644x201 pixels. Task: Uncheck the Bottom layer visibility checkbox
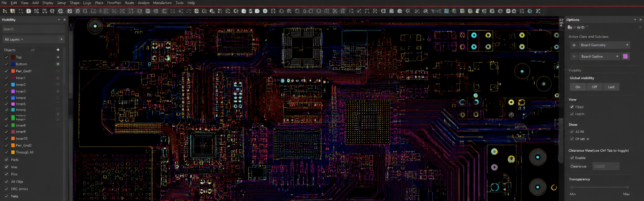(x=6, y=64)
